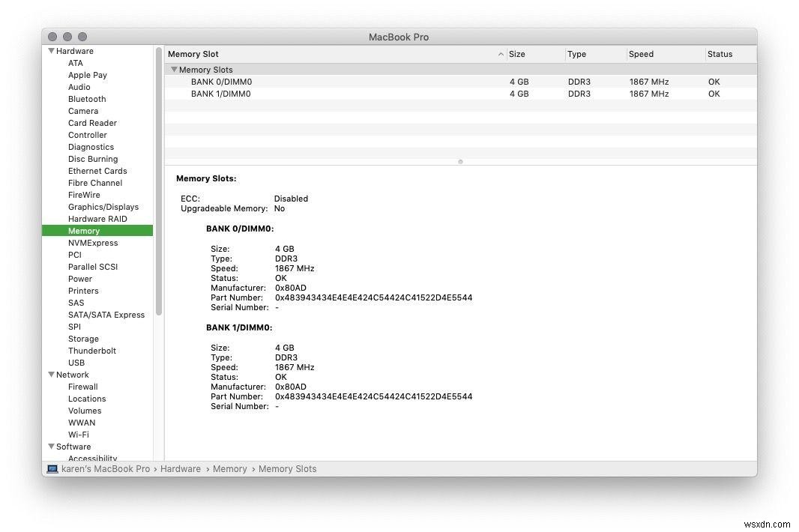Select Controller in the sidebar
This screenshot has width=799, height=532.
click(x=88, y=135)
